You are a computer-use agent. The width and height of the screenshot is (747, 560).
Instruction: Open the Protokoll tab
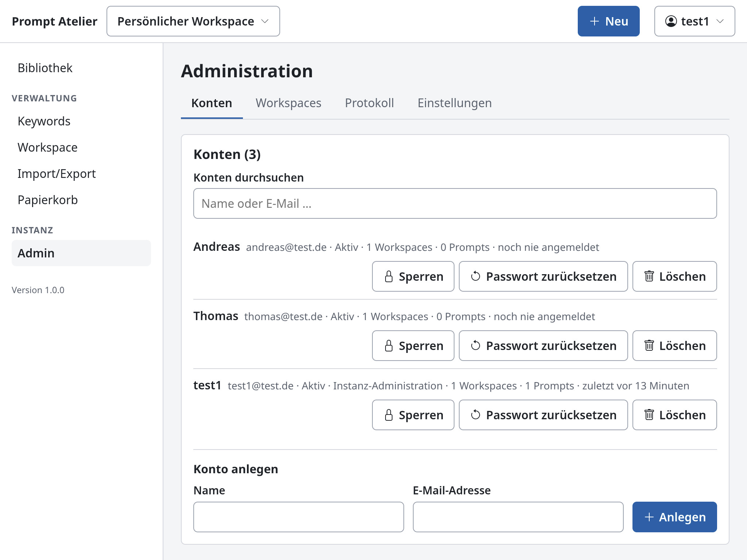tap(369, 103)
